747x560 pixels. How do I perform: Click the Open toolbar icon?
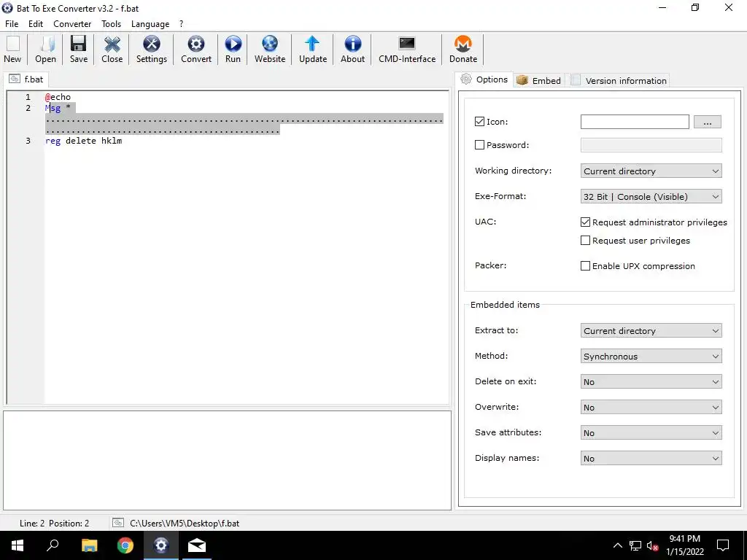(46, 44)
